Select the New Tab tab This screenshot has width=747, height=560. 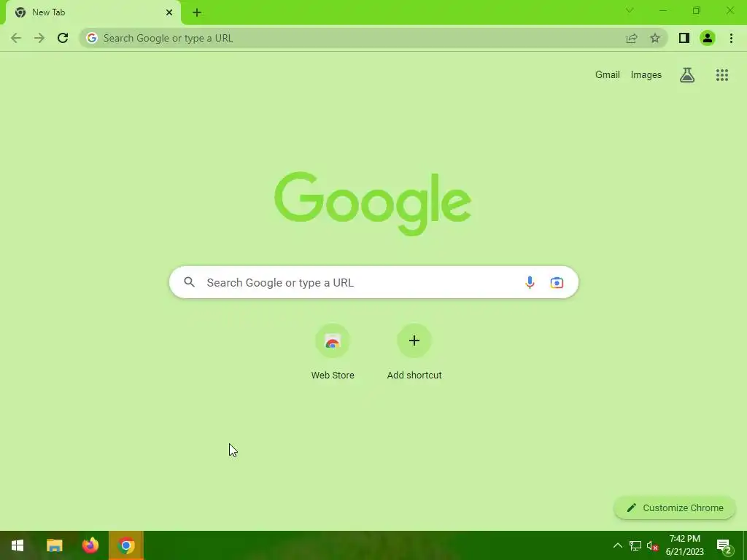93,12
